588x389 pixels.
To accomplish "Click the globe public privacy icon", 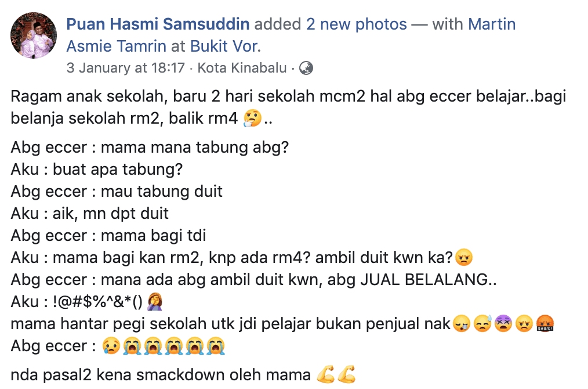I will coord(306,68).
